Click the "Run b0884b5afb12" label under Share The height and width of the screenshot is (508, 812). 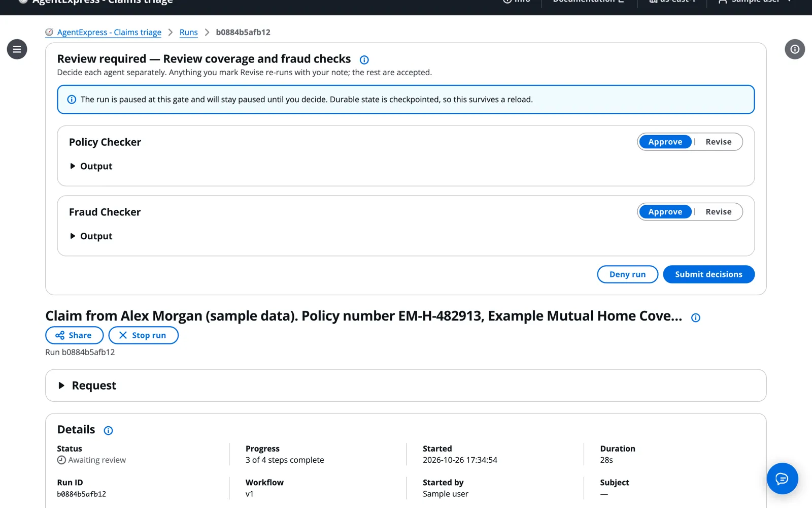(x=80, y=353)
